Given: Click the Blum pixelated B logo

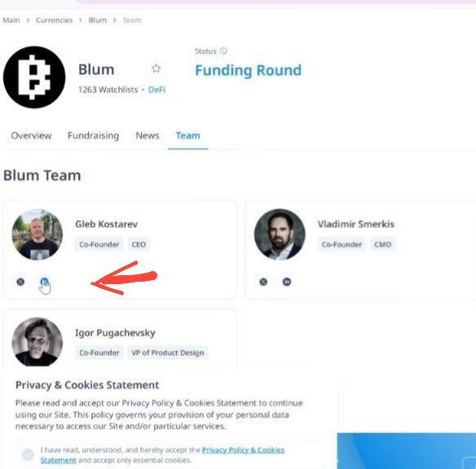Looking at the screenshot, I should pyautogui.click(x=34, y=77).
